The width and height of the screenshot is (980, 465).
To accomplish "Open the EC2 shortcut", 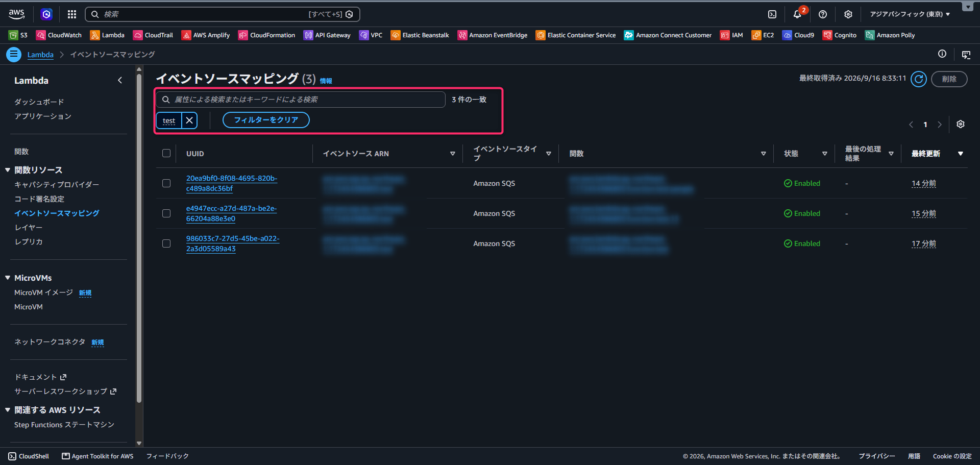I will [x=763, y=35].
